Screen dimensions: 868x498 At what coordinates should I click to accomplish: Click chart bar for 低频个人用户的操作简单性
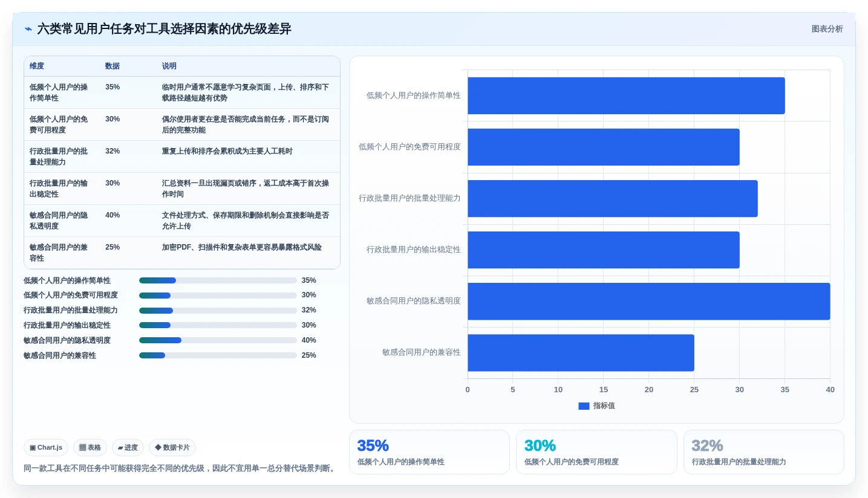point(626,95)
